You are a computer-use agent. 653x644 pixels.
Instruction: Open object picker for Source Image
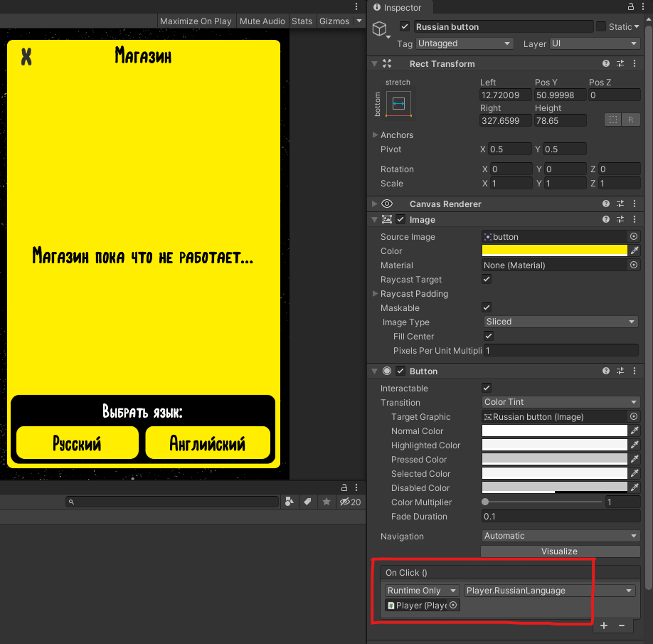(x=634, y=237)
